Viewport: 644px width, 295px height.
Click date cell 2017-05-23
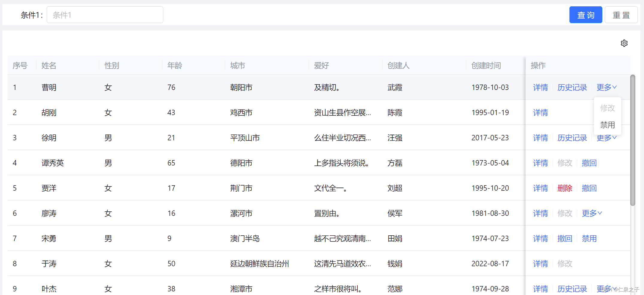(490, 138)
